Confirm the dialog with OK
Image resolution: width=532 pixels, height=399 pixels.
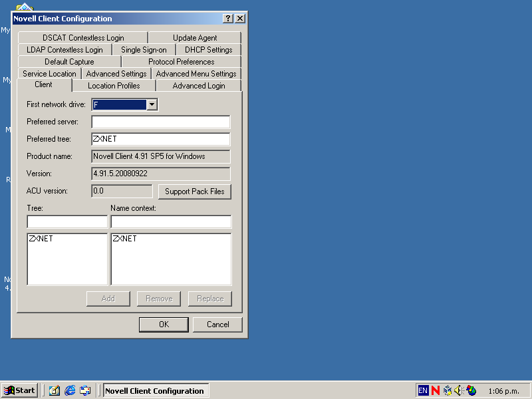click(164, 325)
